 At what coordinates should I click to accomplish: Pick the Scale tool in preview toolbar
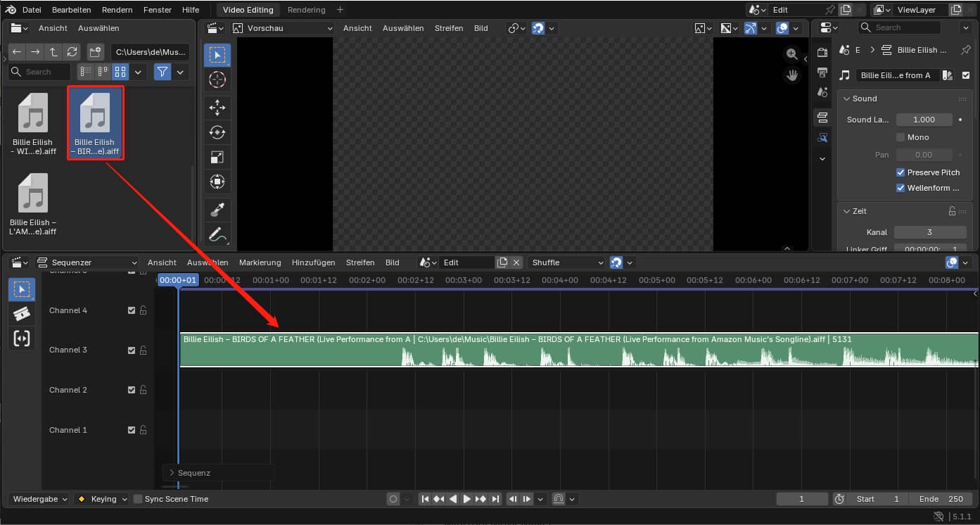tap(217, 157)
